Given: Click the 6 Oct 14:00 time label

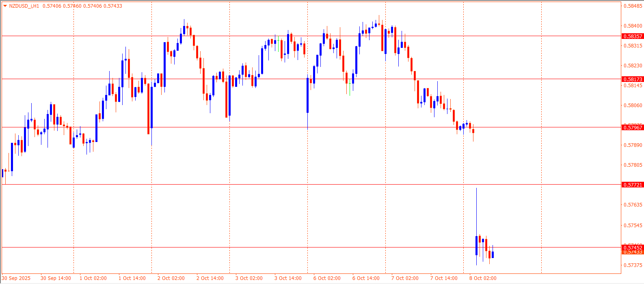Looking at the screenshot, I should pyautogui.click(x=366, y=278).
